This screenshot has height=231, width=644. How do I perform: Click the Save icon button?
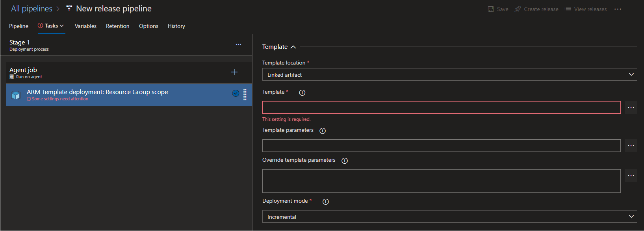tap(491, 9)
